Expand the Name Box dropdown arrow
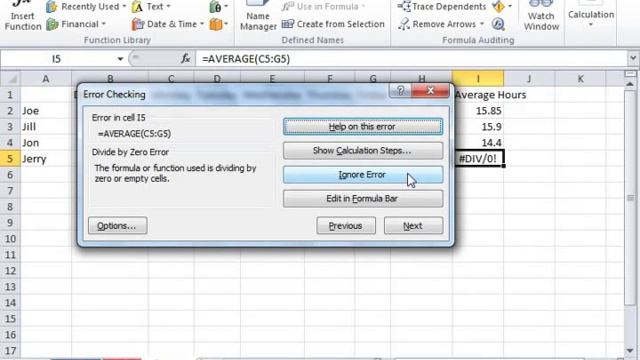This screenshot has width=640, height=360. click(x=120, y=59)
